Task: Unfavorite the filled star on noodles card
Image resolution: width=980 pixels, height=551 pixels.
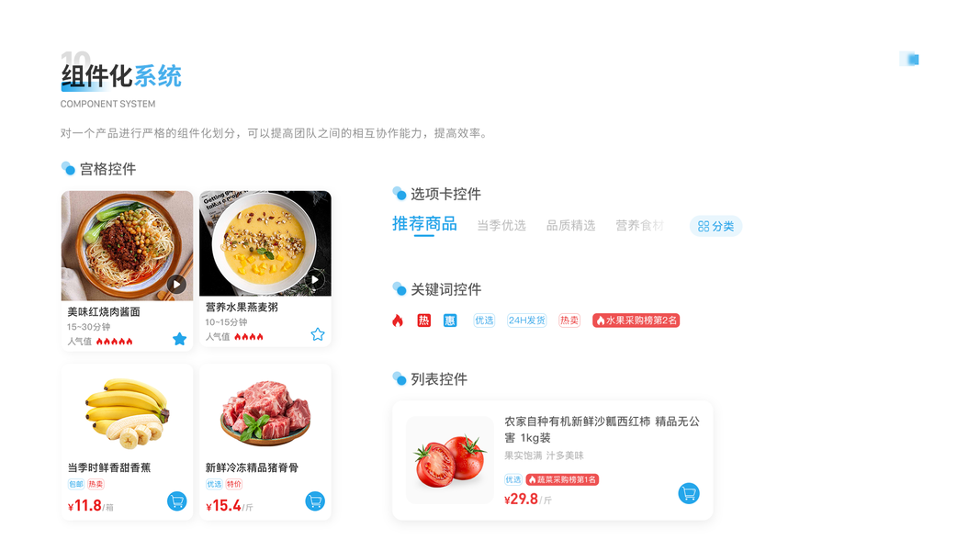Action: coord(179,339)
